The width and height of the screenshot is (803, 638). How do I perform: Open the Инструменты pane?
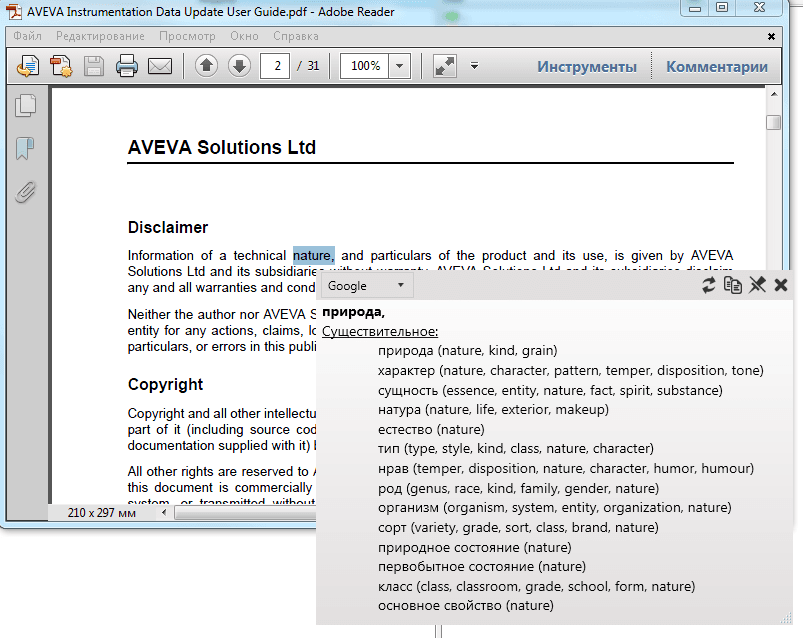click(587, 67)
